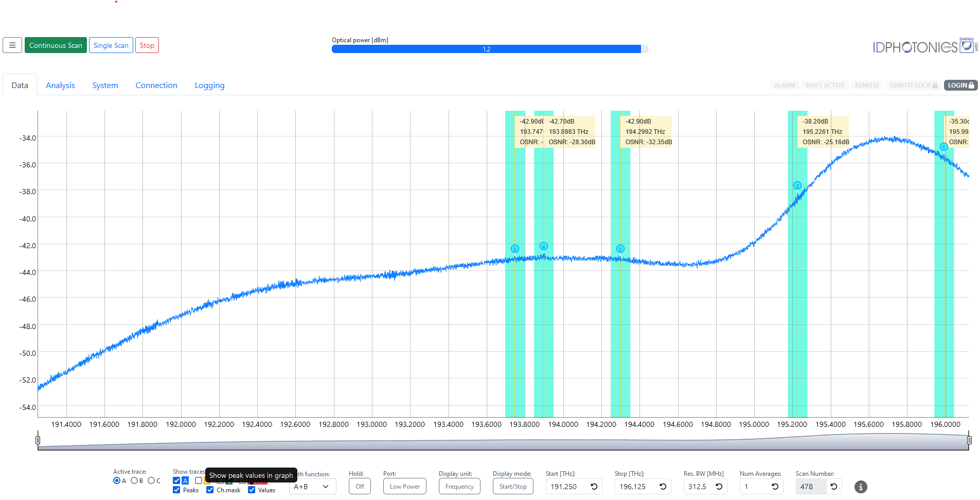Viewport: 980px width, 500px height.
Task: Click the Start [THz] input field
Action: click(x=566, y=487)
